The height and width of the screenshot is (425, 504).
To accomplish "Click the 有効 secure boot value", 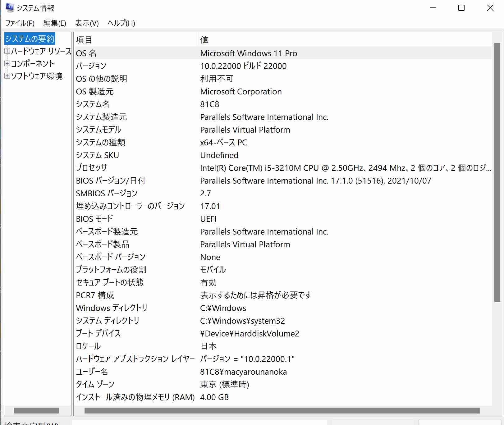I will point(208,282).
